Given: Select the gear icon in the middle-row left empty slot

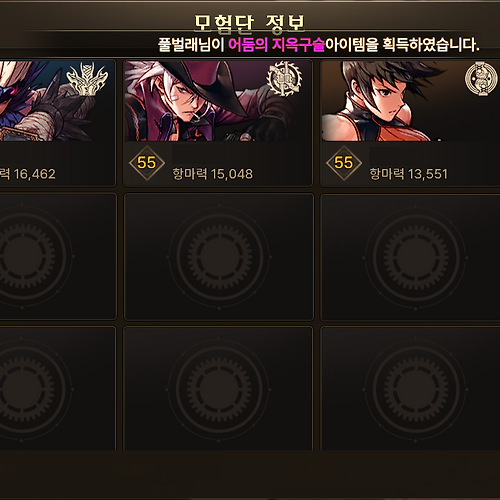Looking at the screenshot, I should tap(22, 256).
